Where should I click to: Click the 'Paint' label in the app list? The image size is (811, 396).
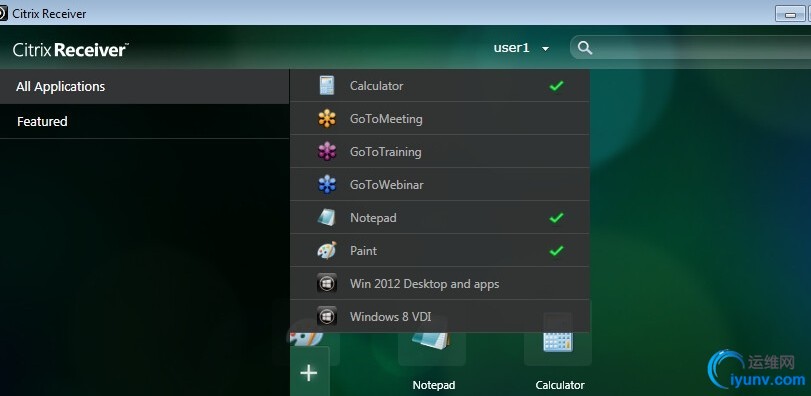click(x=364, y=251)
